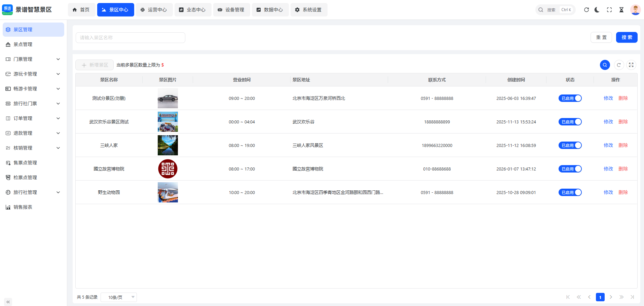Jump back pages with double-left icon
The width and height of the screenshot is (644, 306).
(579, 297)
